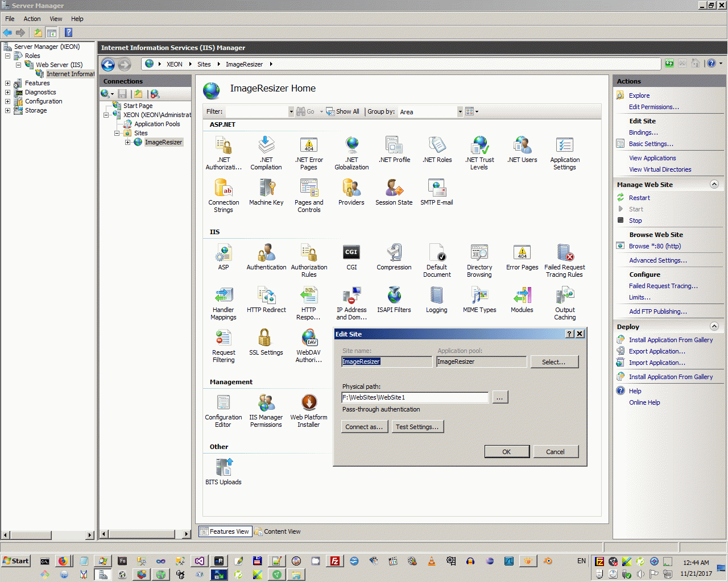
Task: Open the MIME Types feature
Action: pos(479,300)
